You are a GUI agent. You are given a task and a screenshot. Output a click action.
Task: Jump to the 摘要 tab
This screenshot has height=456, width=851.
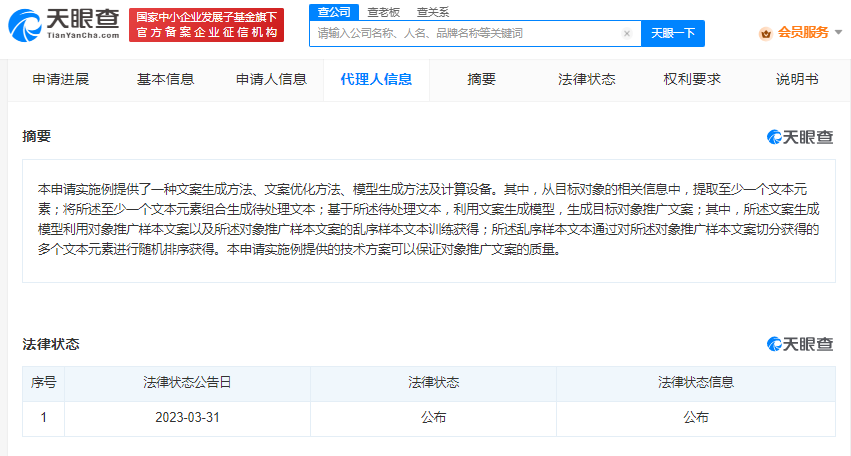[481, 79]
